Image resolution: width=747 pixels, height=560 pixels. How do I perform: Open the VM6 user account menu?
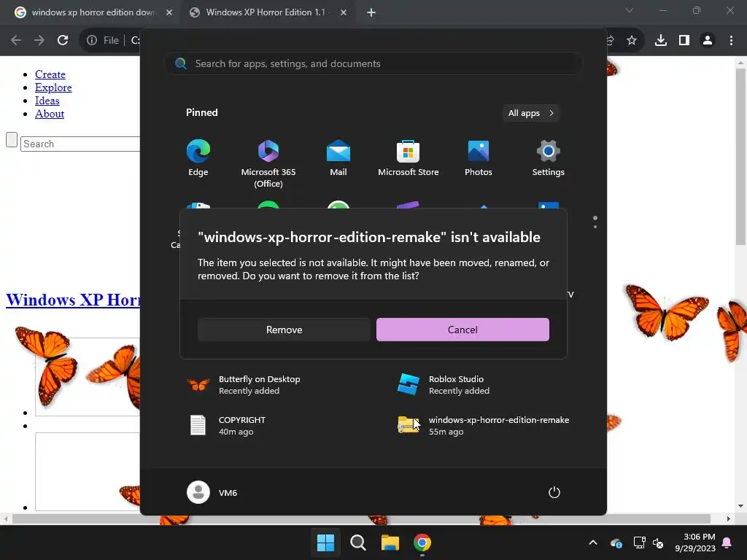click(x=212, y=492)
